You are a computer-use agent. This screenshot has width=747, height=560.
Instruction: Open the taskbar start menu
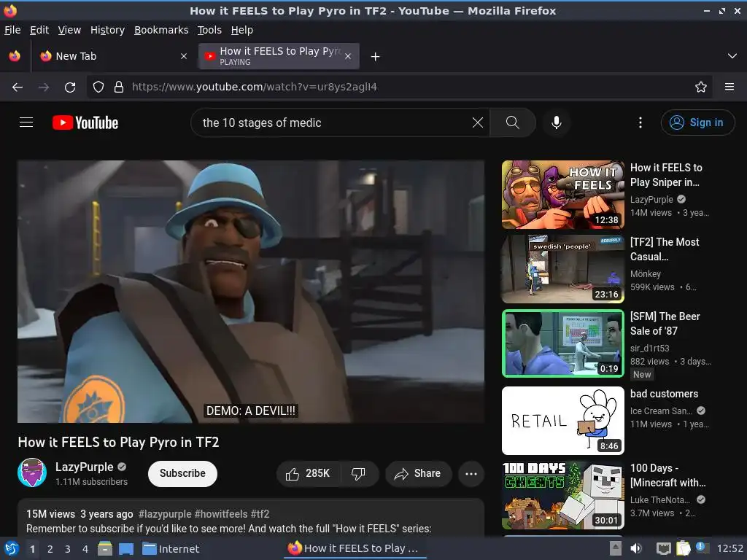point(12,548)
